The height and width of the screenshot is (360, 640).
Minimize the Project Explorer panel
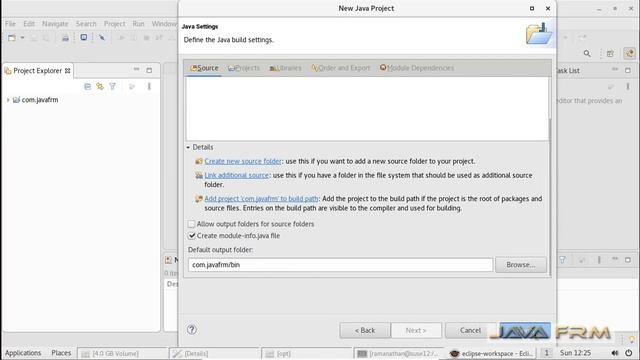(x=136, y=70)
